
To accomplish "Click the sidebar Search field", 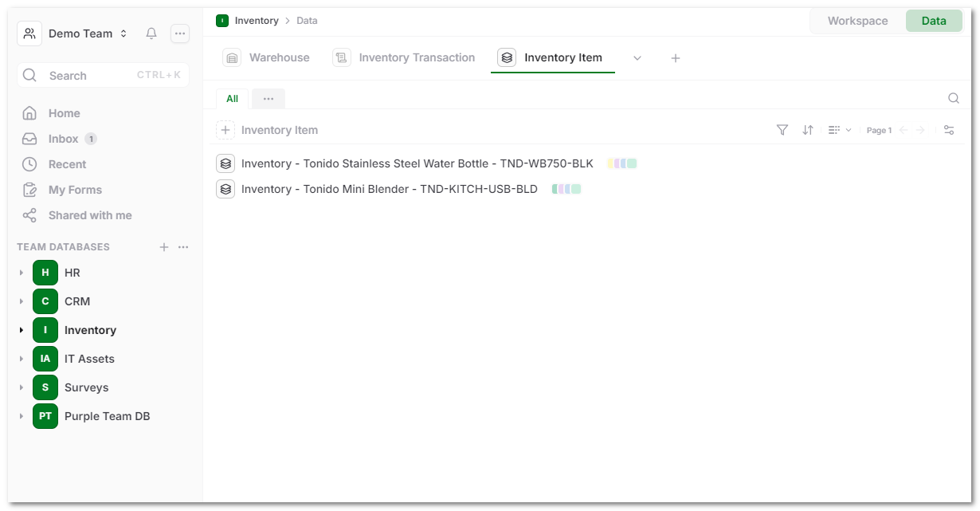I will [x=103, y=76].
